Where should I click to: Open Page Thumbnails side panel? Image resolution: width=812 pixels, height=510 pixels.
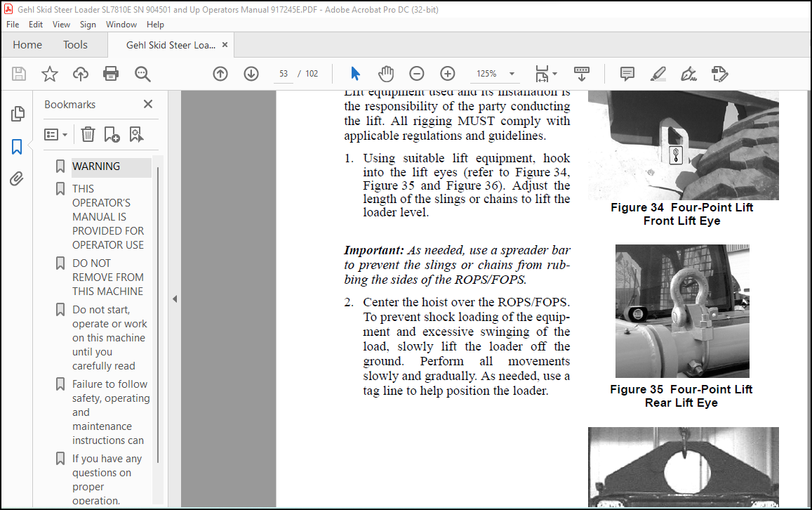pos(18,114)
